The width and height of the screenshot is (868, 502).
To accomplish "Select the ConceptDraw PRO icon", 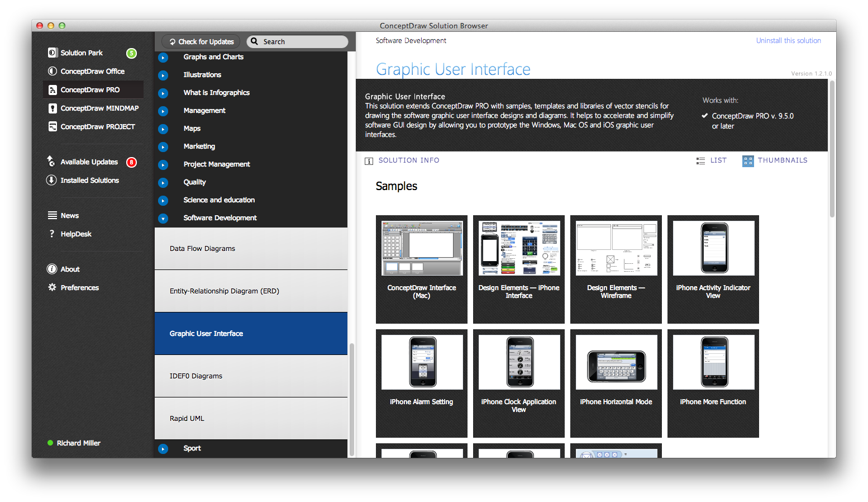I will [x=53, y=89].
